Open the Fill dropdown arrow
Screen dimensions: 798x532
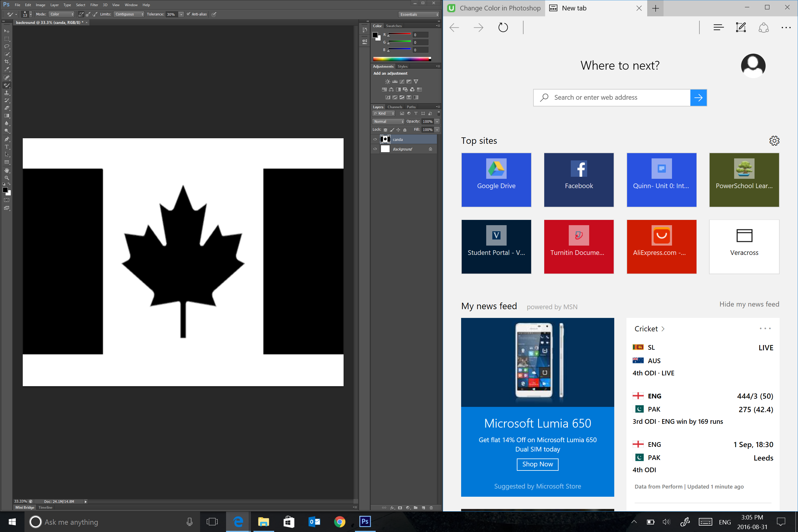point(437,129)
